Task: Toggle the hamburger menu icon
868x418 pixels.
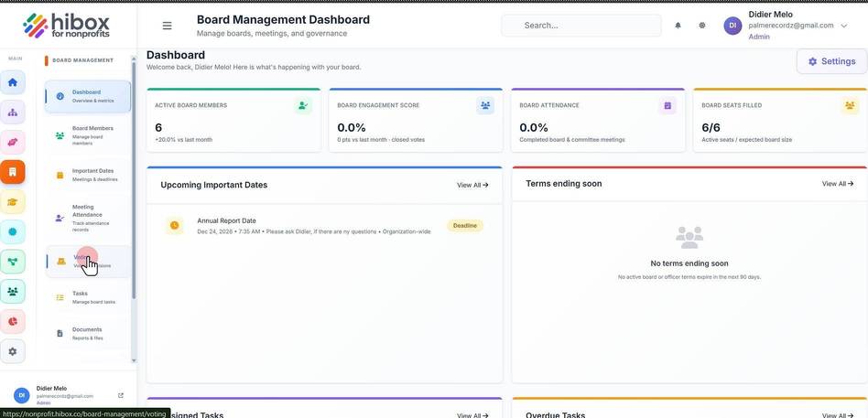Action: pos(167,26)
